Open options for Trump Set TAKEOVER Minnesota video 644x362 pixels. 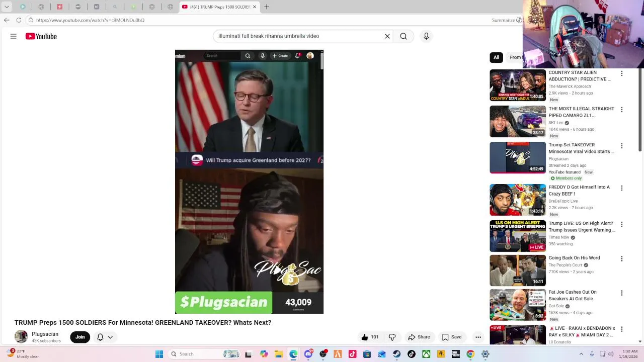pyautogui.click(x=622, y=146)
